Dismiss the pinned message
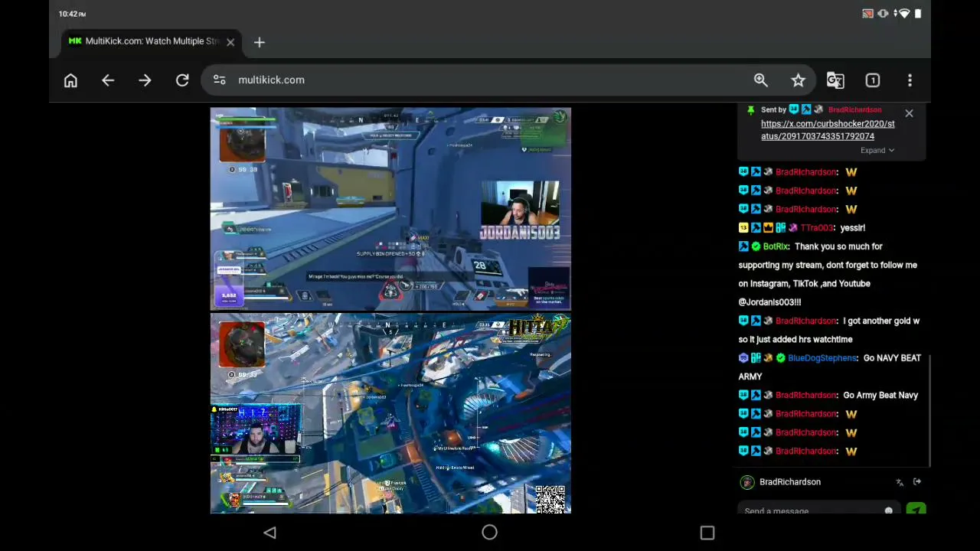The image size is (980, 551). [909, 113]
